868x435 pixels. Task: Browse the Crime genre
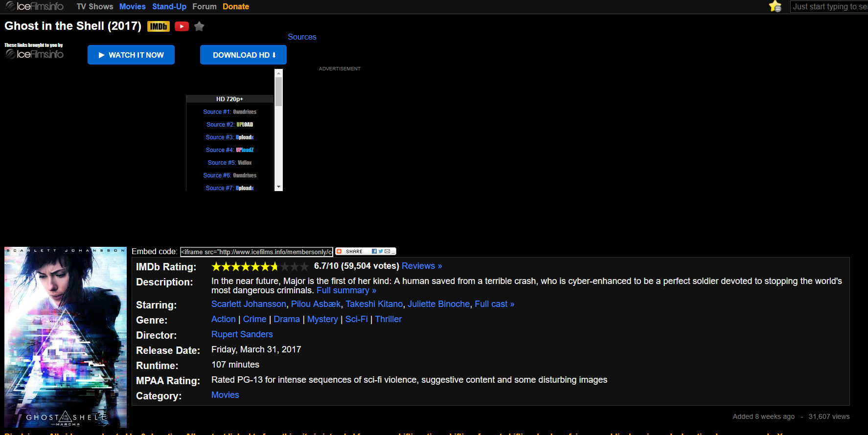click(255, 319)
